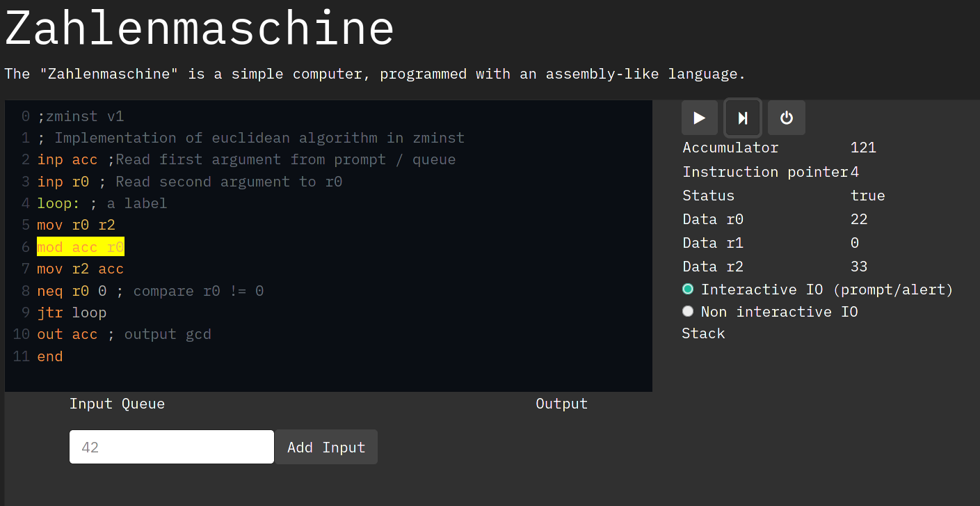The image size is (980, 506).
Task: Click the 'end' instruction on line 11
Action: [50, 356]
